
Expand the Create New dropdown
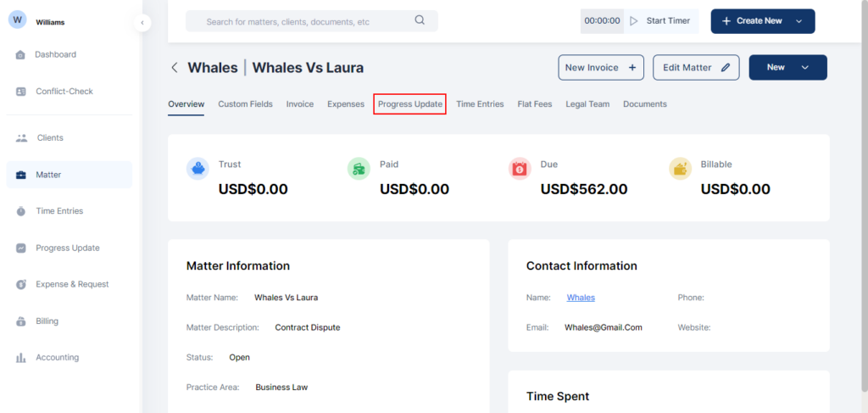pos(798,21)
